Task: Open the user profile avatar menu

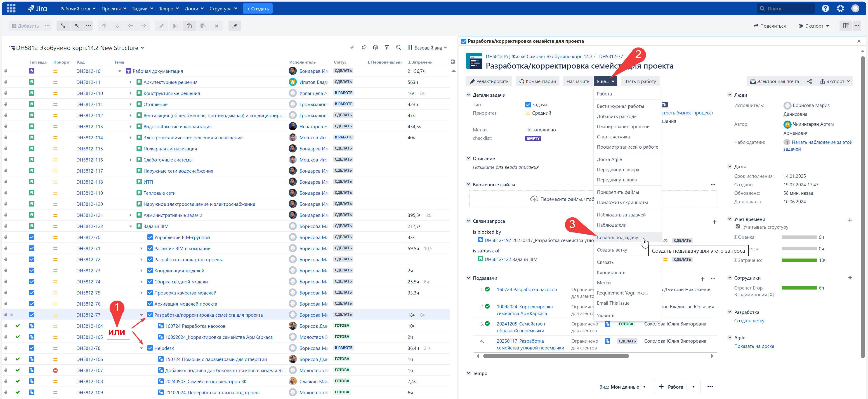Action: [855, 8]
